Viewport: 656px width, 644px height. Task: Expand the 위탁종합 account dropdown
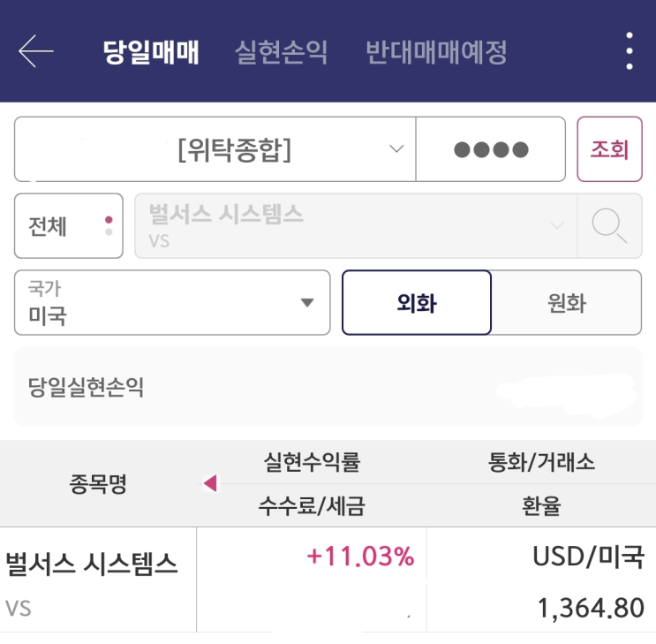(396, 149)
